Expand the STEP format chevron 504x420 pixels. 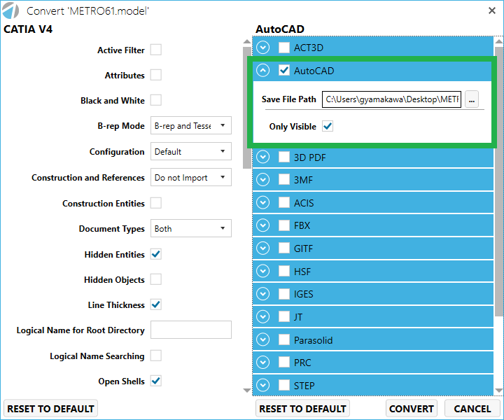[x=263, y=385]
